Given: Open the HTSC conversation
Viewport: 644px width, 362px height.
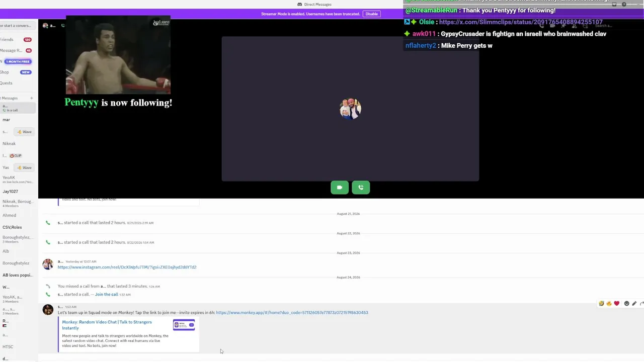Looking at the screenshot, I should [18, 347].
